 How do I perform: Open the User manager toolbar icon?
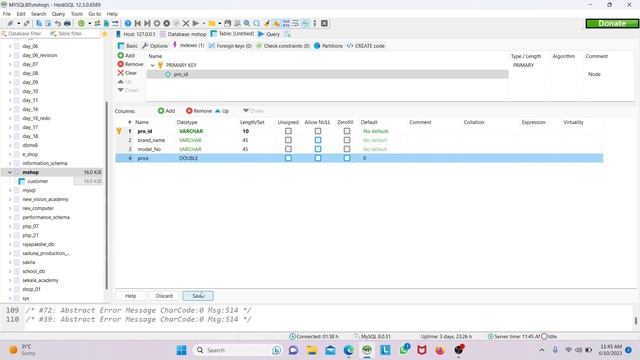pyautogui.click(x=97, y=23)
